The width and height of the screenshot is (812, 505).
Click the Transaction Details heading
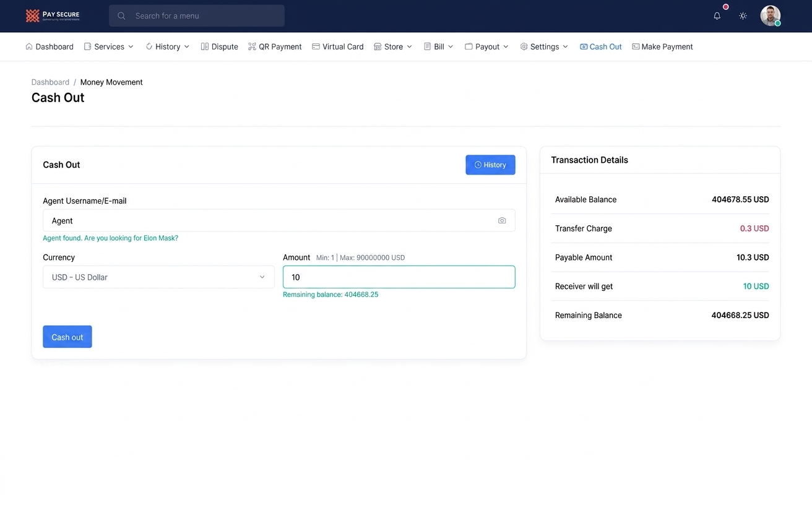[x=589, y=160]
